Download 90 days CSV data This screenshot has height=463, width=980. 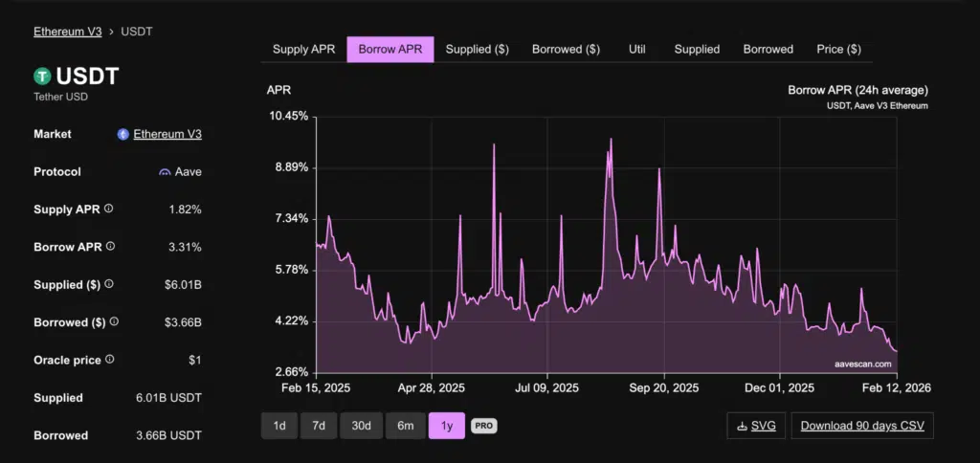[x=861, y=426]
